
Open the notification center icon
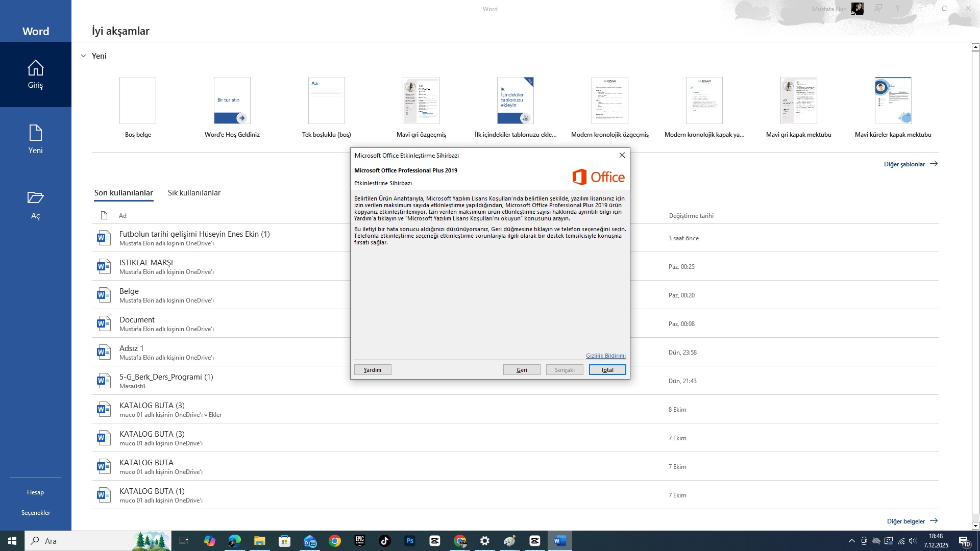(x=964, y=541)
